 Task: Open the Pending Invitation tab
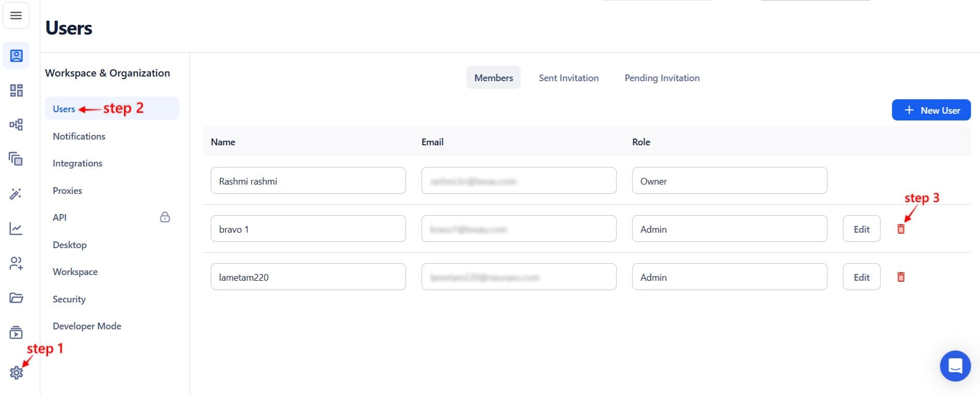662,78
